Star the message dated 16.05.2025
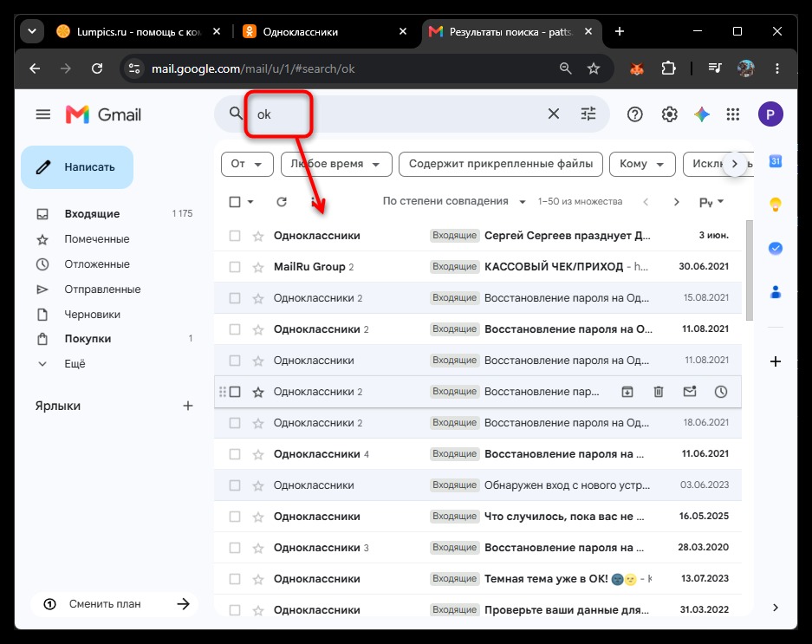This screenshot has height=644, width=812. click(x=258, y=517)
